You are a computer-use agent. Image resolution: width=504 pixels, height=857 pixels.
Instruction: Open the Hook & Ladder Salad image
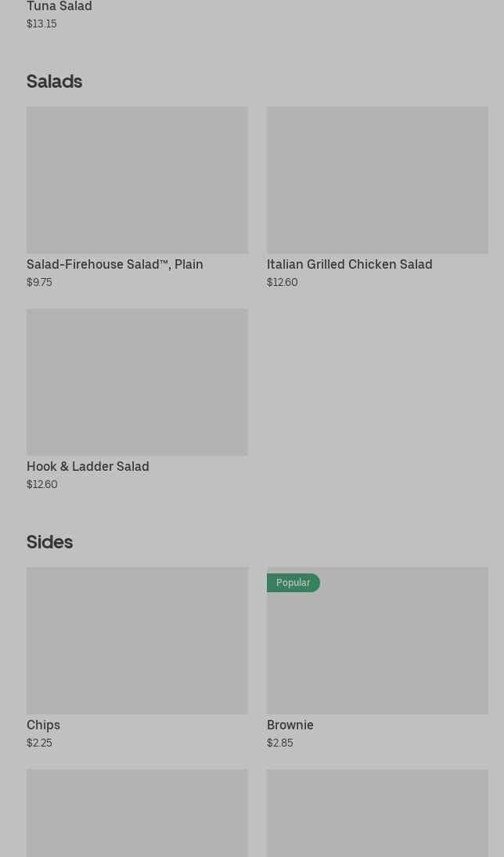137,381
